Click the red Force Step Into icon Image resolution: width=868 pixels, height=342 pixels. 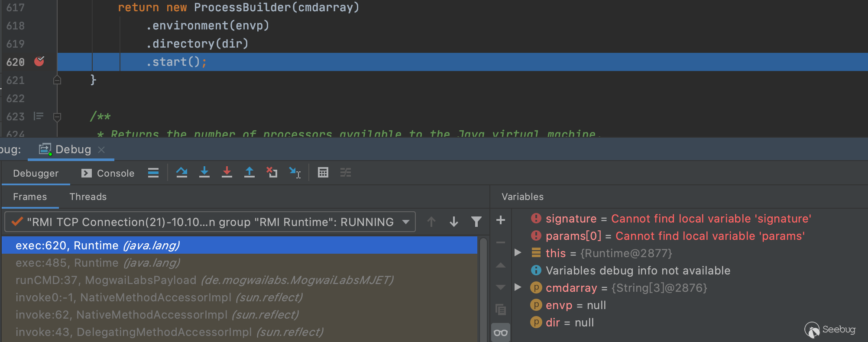tap(227, 173)
